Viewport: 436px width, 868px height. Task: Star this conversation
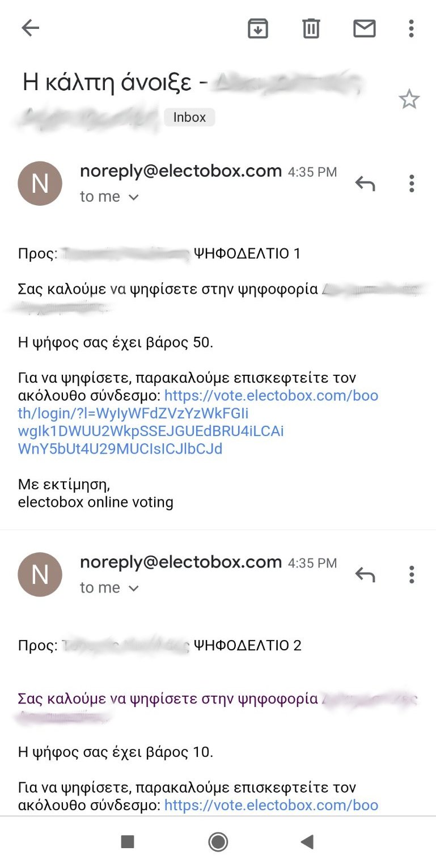[x=409, y=100]
